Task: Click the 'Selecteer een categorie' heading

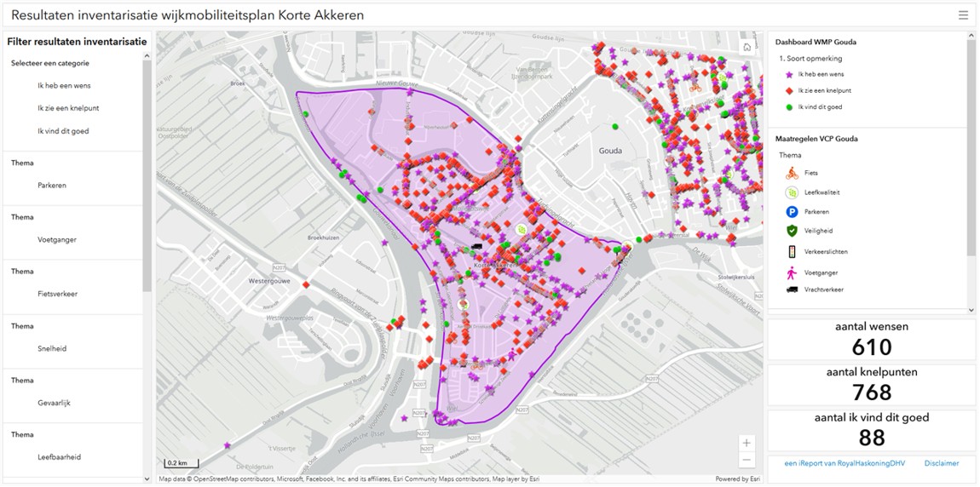Action: [x=50, y=63]
